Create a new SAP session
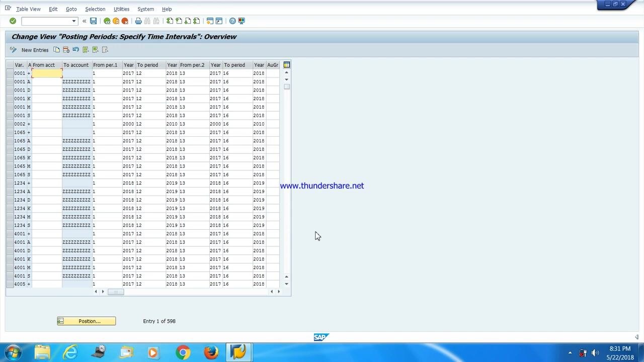 210,21
